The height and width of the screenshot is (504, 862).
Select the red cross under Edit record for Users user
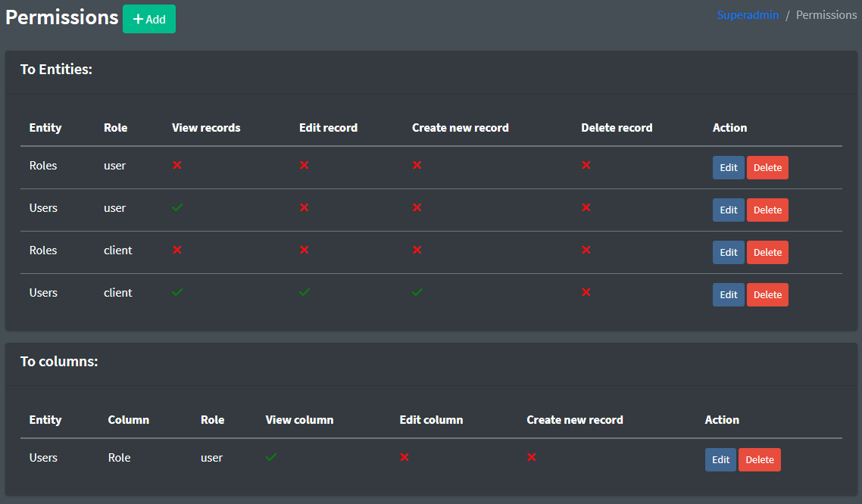click(304, 207)
